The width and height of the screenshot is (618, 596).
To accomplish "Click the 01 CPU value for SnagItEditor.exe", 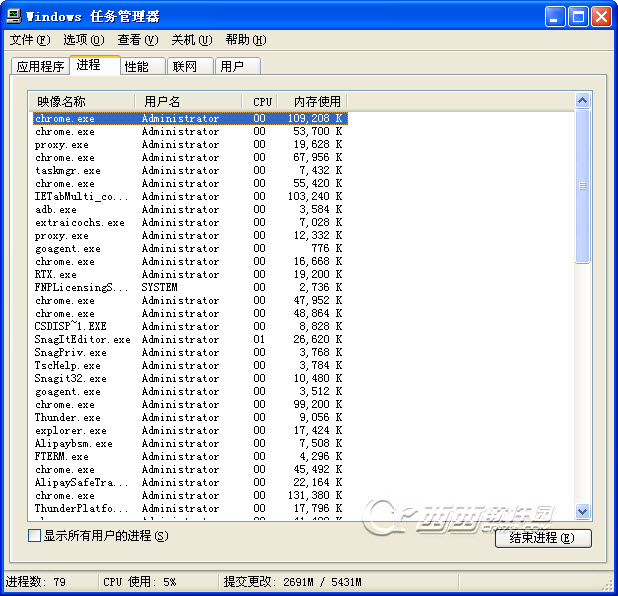I will (259, 339).
